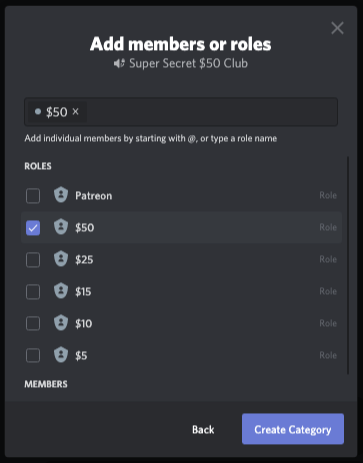
Task: Click the $10 role shield icon
Action: [x=61, y=323]
